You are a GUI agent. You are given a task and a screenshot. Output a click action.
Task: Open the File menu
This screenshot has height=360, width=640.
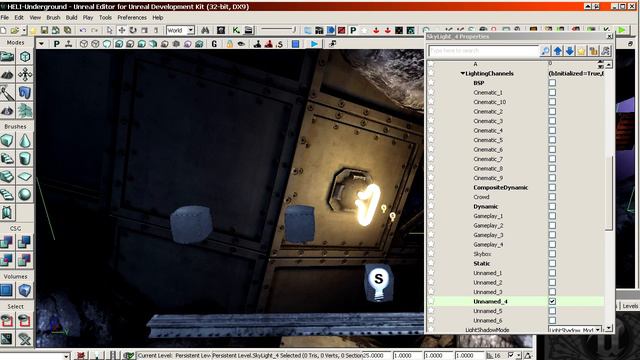[x=5, y=18]
